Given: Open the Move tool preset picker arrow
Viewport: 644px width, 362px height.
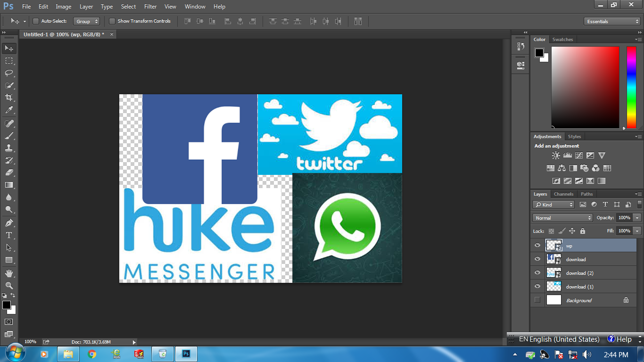Looking at the screenshot, I should 25,21.
